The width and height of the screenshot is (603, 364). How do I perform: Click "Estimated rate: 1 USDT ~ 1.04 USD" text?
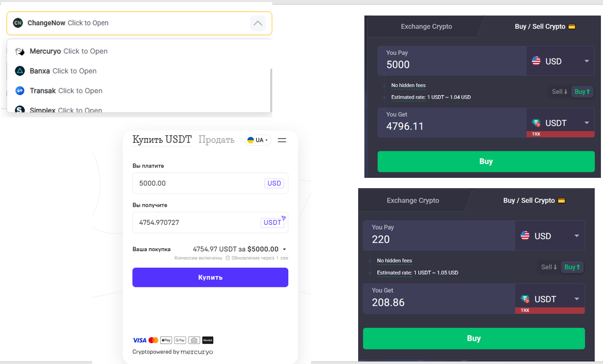(x=431, y=97)
